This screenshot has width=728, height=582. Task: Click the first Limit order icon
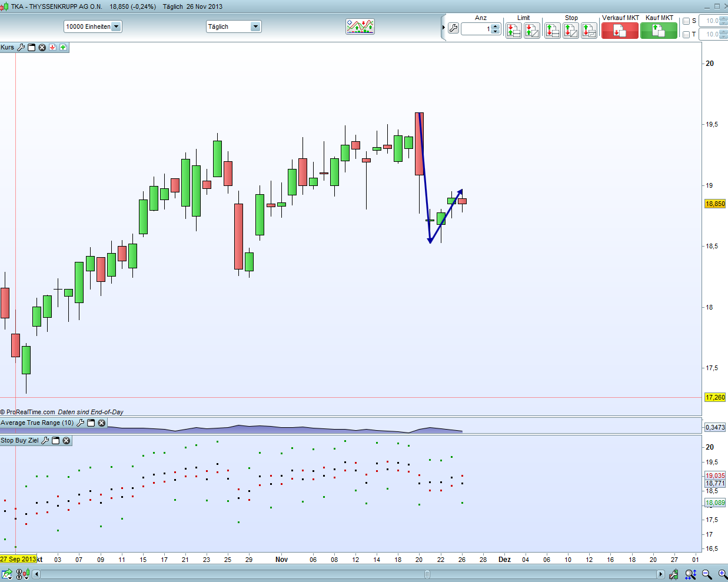513,31
